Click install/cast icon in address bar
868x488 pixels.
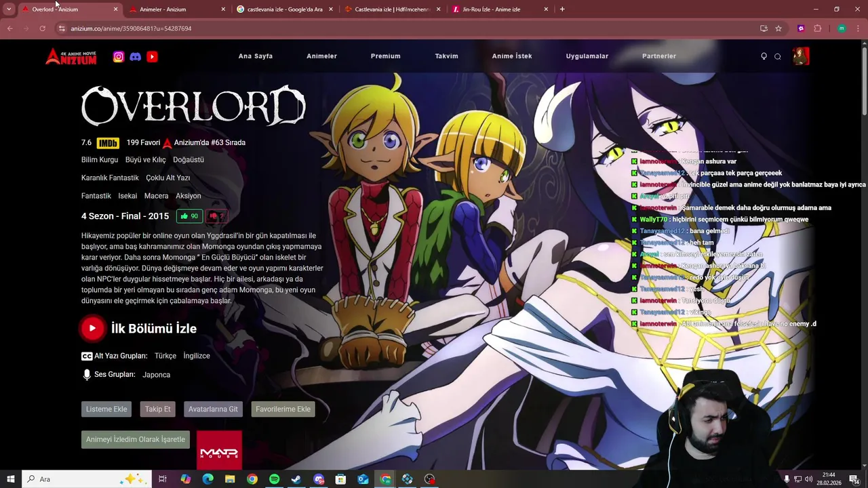click(764, 28)
